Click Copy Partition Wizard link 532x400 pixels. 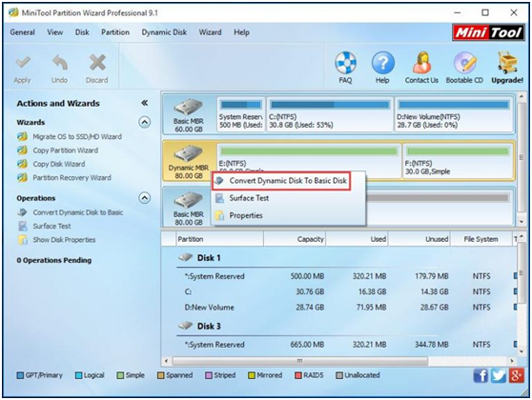point(66,150)
